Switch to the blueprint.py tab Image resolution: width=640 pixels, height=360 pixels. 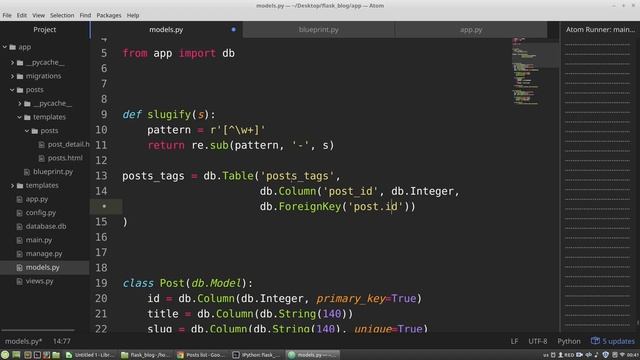point(318,29)
